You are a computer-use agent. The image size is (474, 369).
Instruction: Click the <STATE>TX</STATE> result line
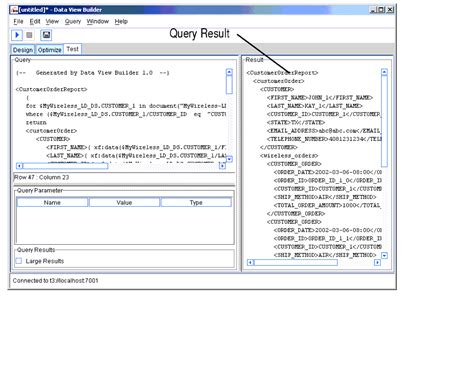click(296, 122)
